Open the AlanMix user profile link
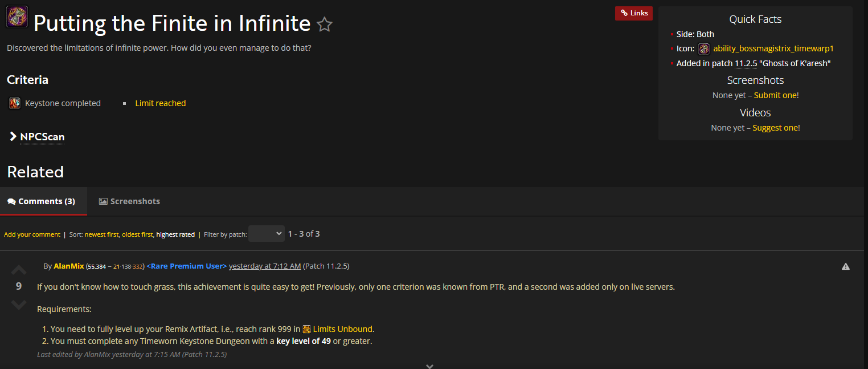This screenshot has width=868, height=369. click(x=69, y=266)
